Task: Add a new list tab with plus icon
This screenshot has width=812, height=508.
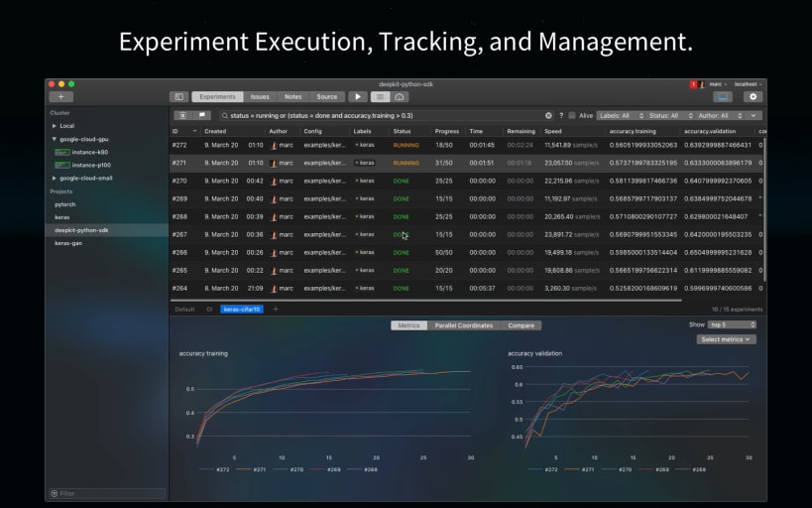Action: click(276, 310)
